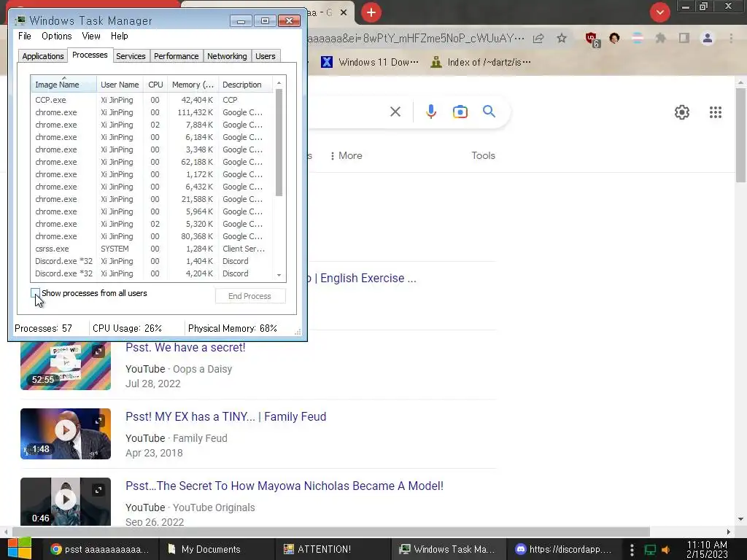This screenshot has width=747, height=560.
Task: Open Windows 11 Dow… bookmark
Action: [370, 62]
